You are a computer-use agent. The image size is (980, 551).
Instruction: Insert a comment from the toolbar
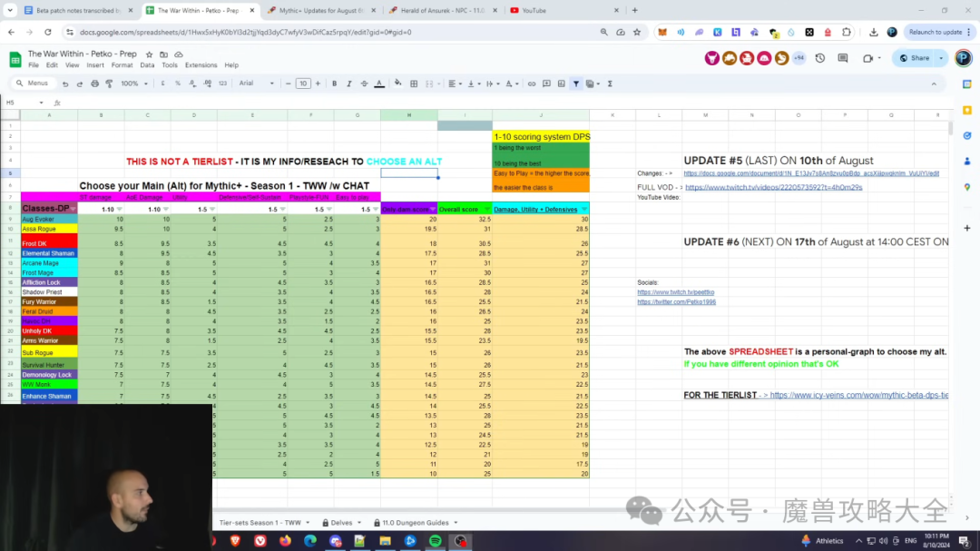click(x=547, y=84)
